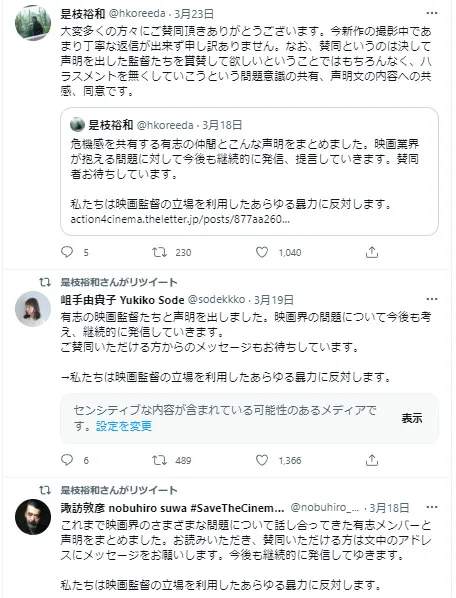This screenshot has height=598, width=456.
Task: Retweet Yukiko Sode's tweet with 489 retweets
Action: (x=159, y=460)
